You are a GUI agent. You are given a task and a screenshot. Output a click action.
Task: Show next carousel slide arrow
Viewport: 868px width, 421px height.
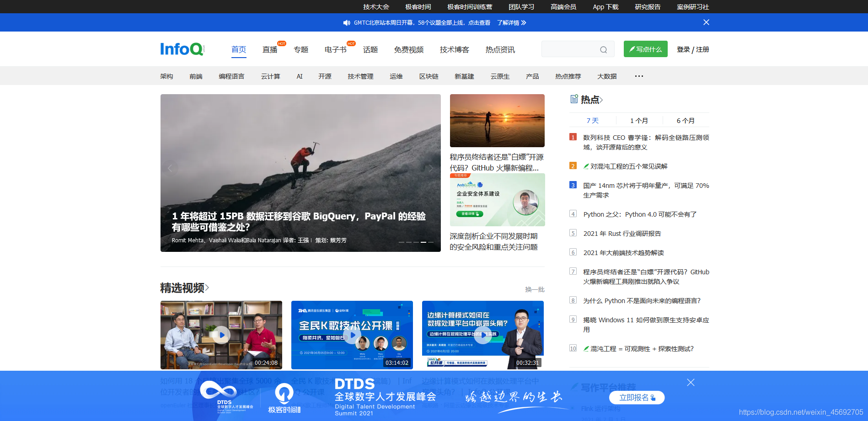430,168
